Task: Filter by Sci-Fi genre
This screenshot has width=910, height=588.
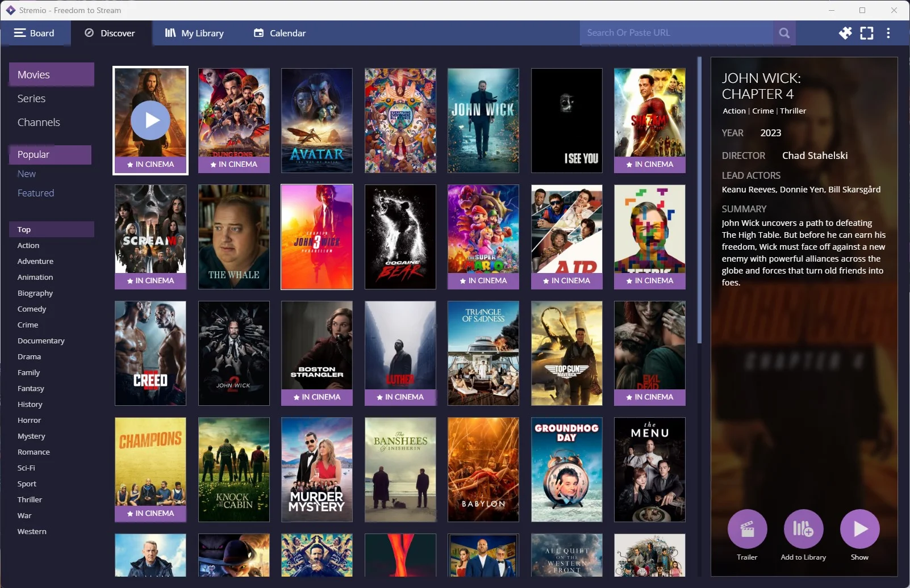Action: [26, 468]
